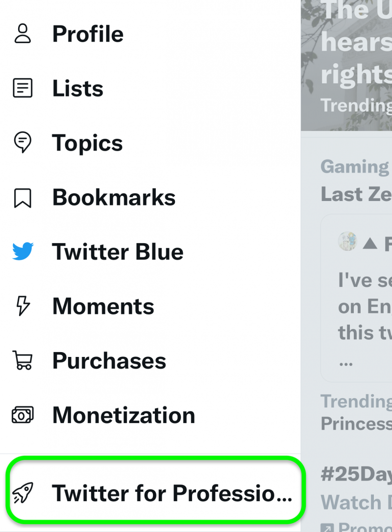Viewport: 392px width, 532px height.
Task: Tap the Lists document icon
Action: point(23,88)
